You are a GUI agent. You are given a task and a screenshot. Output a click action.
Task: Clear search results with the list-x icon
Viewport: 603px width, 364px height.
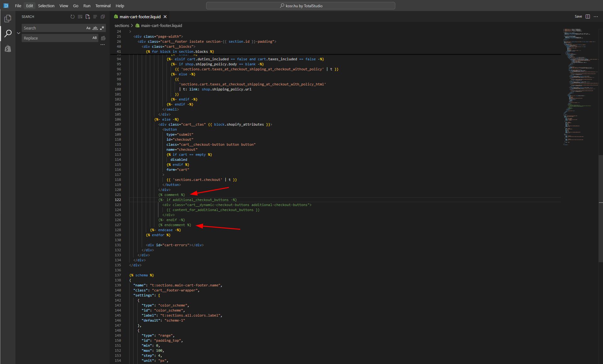(x=80, y=17)
